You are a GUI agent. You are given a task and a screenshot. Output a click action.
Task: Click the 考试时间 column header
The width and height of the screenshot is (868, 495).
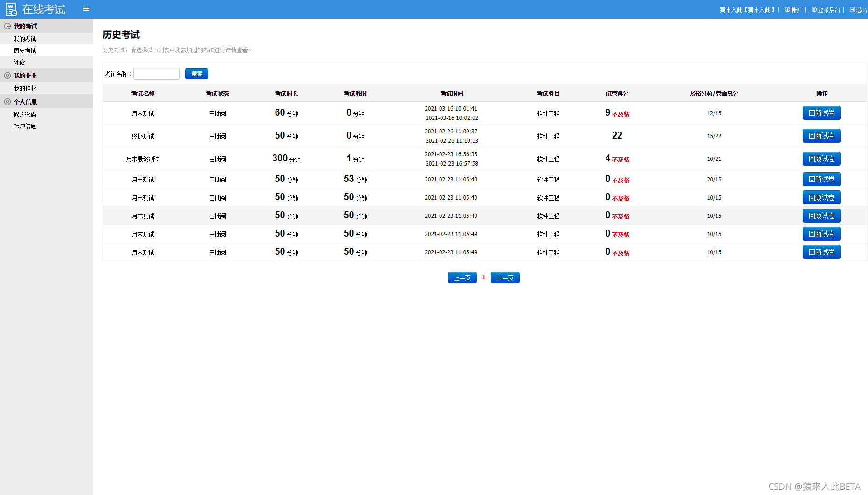452,93
